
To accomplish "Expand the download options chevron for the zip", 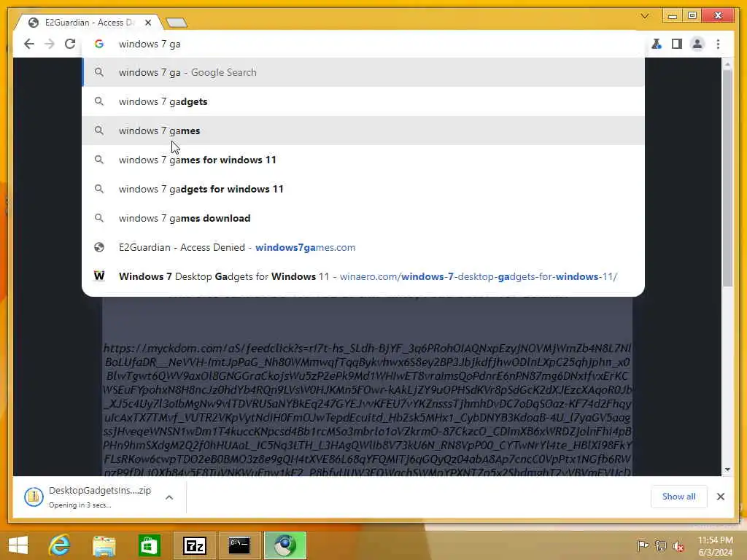I will tap(169, 497).
